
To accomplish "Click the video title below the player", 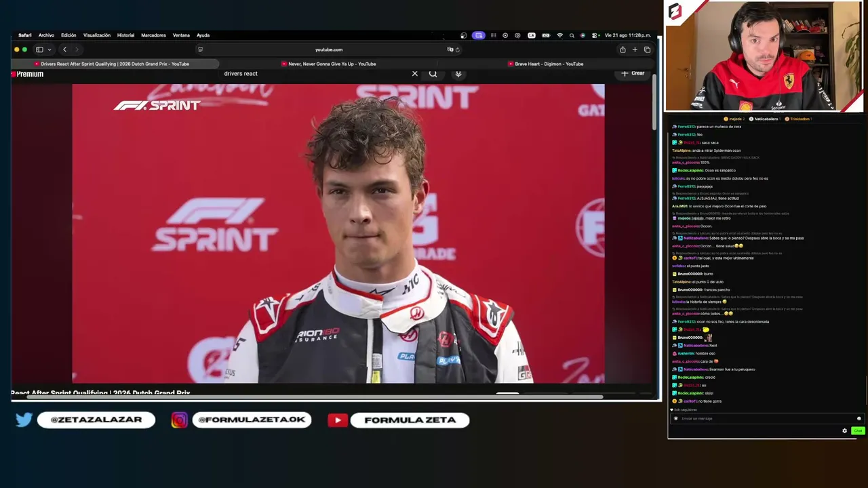I will tap(100, 392).
